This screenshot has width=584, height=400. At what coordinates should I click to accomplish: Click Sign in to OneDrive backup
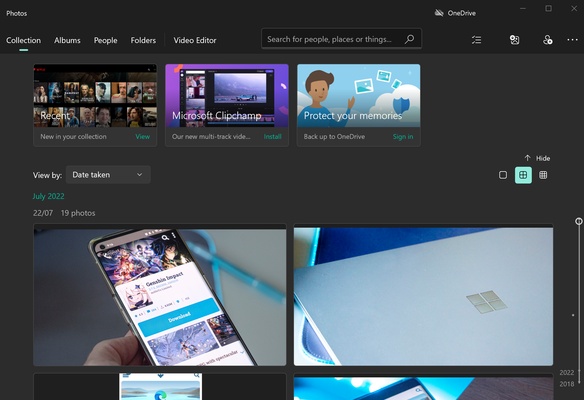403,137
